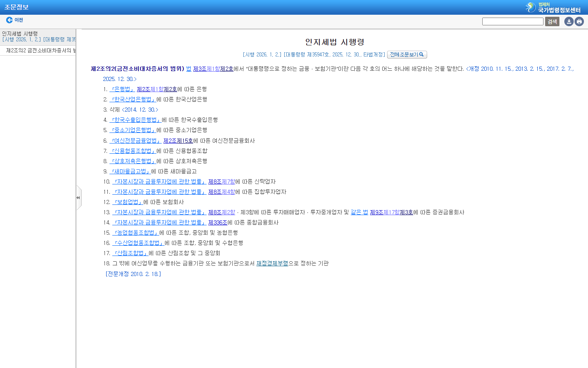
Task: Follow the 제8조제7항 link
Action: 222,182
